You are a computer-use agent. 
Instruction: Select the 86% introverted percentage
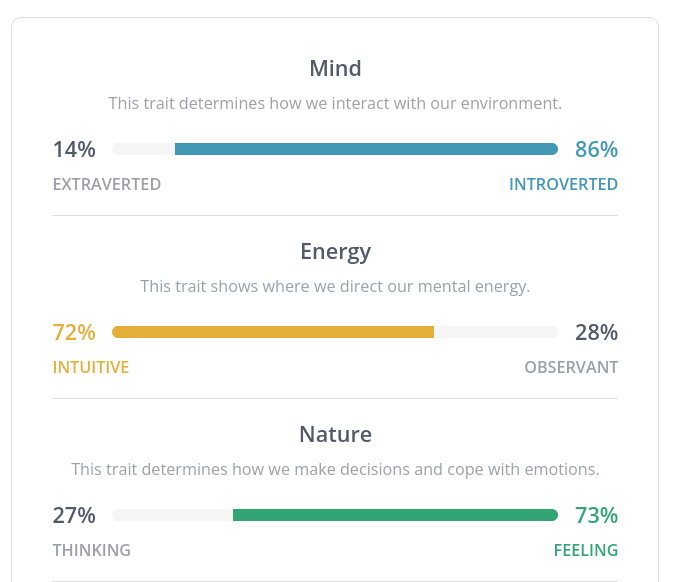[x=596, y=149]
